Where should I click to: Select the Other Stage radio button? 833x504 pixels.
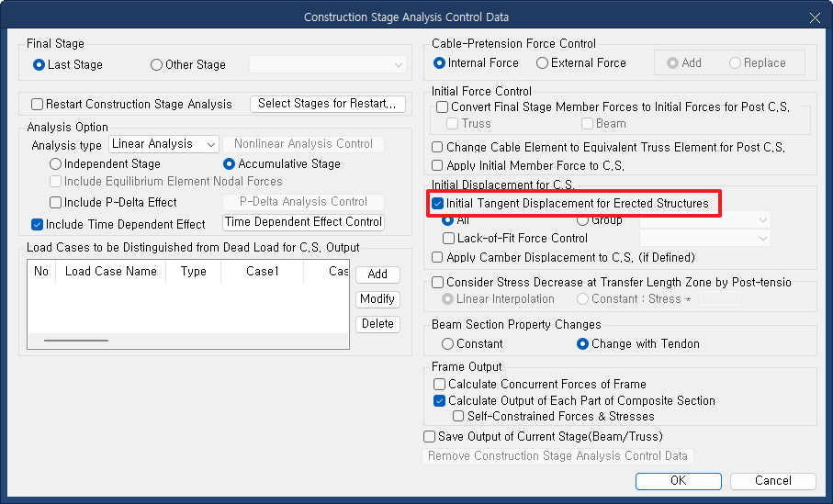156,65
